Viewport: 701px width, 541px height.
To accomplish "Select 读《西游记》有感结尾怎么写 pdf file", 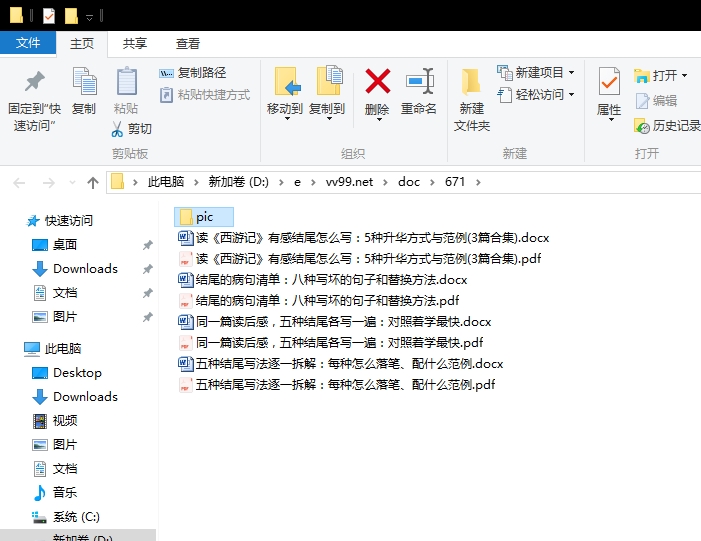I will point(360,258).
